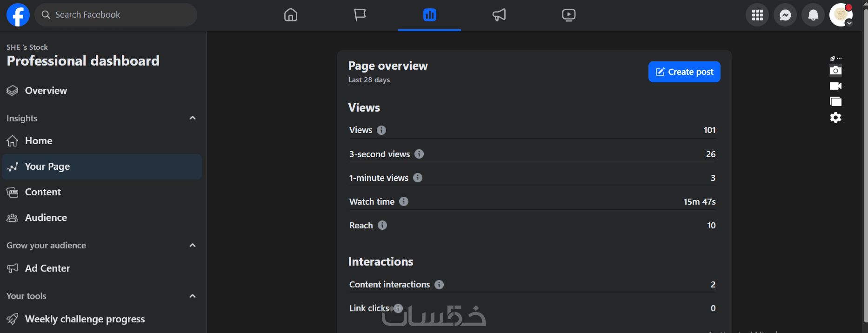Image resolution: width=868 pixels, height=333 pixels.
Task: Click the Reach value 10
Action: pos(711,225)
